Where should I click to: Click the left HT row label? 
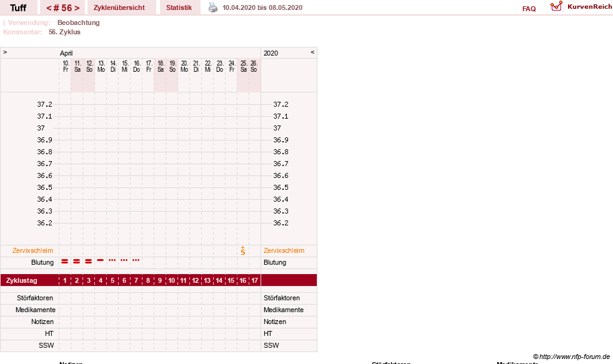coord(49,333)
